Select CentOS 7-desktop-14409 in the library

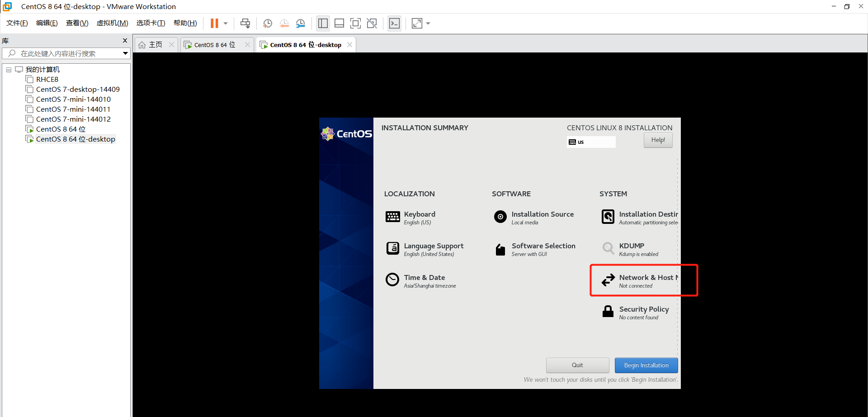pos(78,90)
